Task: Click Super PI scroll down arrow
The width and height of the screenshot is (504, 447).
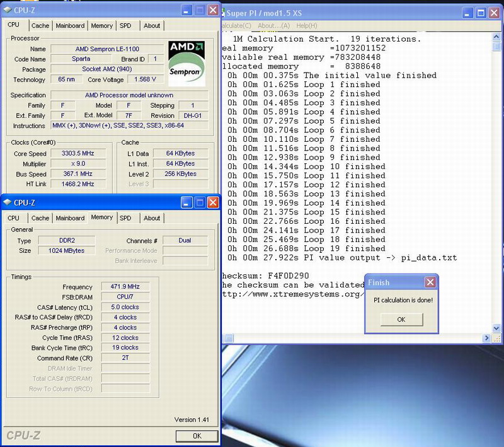Action: click(x=496, y=328)
